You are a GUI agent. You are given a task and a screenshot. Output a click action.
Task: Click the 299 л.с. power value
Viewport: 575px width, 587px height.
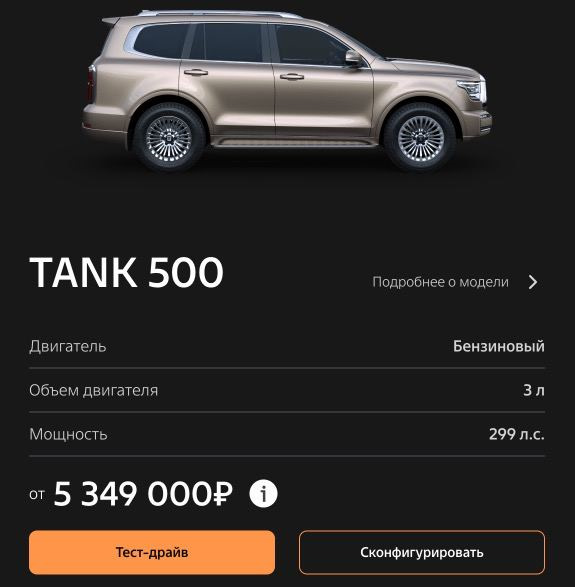point(517,434)
